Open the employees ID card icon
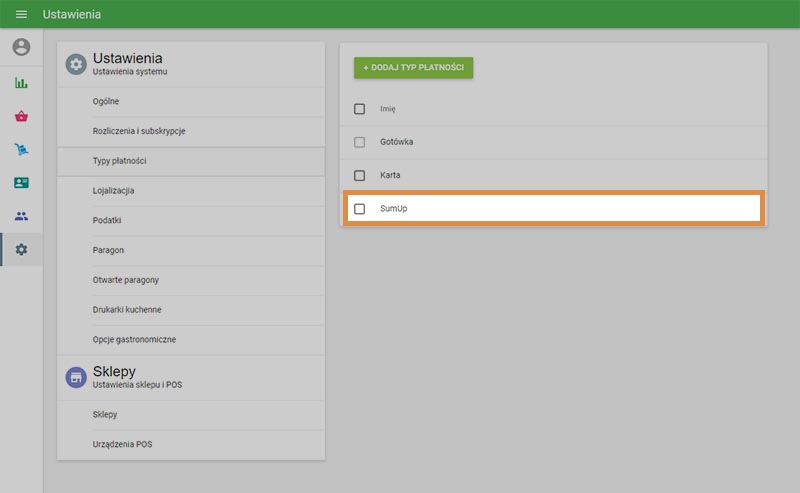 (21, 183)
